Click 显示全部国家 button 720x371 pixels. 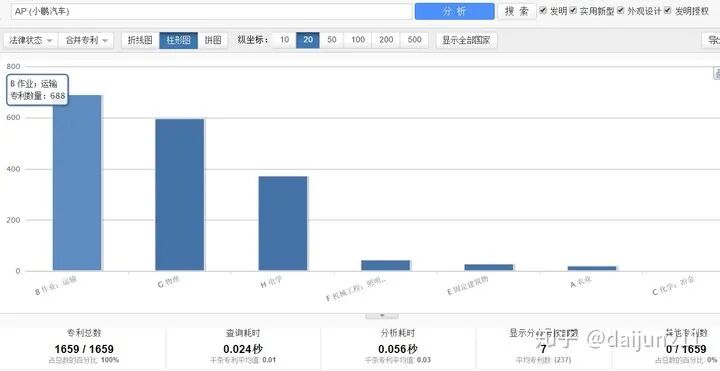pos(466,40)
